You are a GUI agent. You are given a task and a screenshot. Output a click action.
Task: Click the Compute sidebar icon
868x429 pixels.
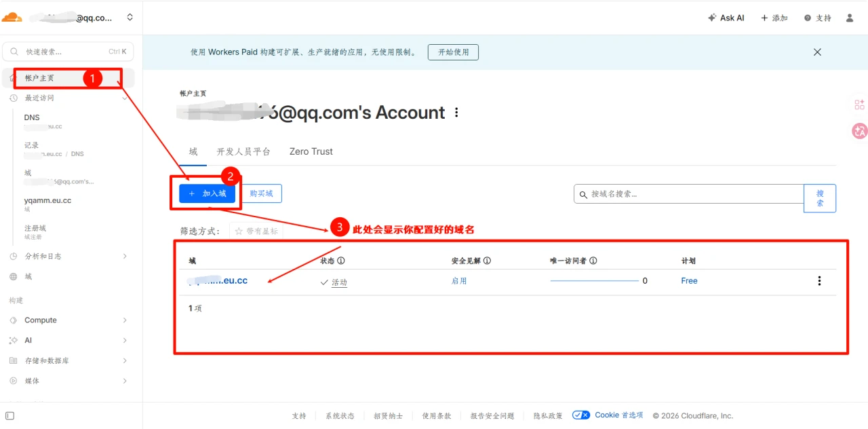coord(14,320)
